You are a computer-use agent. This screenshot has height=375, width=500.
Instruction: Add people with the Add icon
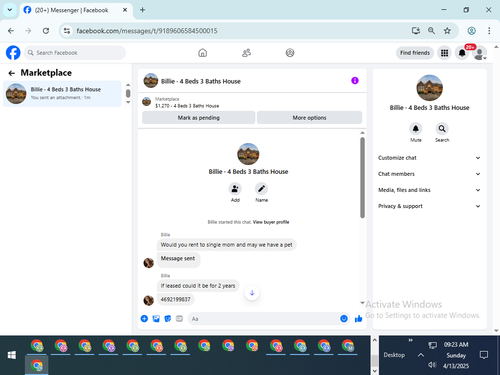(235, 189)
